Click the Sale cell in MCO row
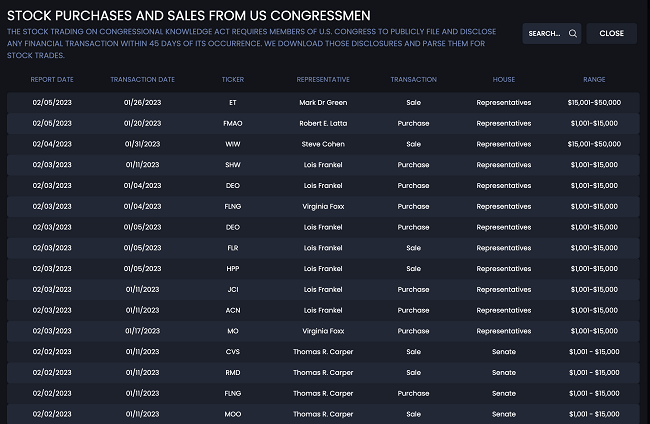Viewport: 650px width, 424px height. pos(413,414)
